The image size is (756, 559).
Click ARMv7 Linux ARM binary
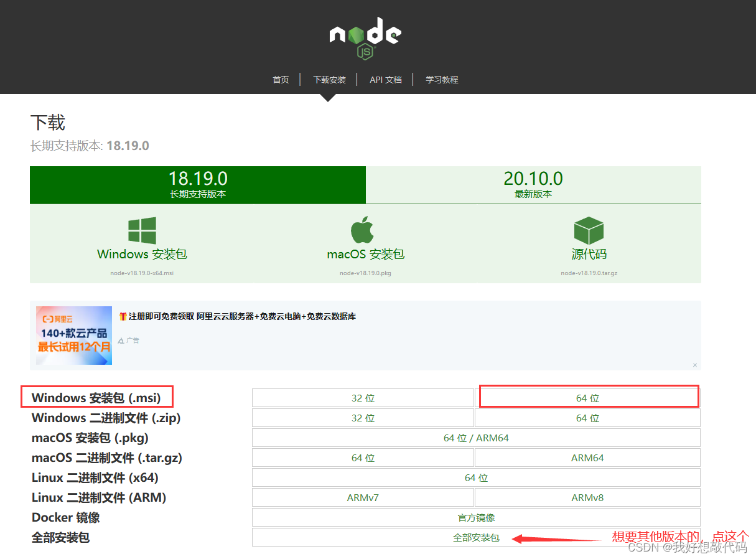[x=363, y=498]
